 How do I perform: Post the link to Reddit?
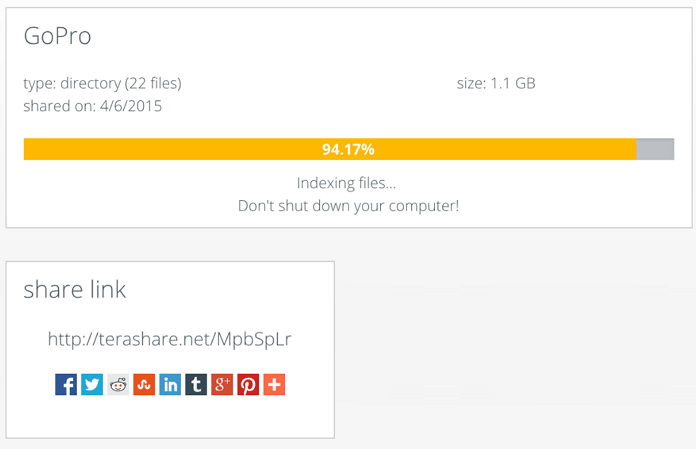coord(118,384)
